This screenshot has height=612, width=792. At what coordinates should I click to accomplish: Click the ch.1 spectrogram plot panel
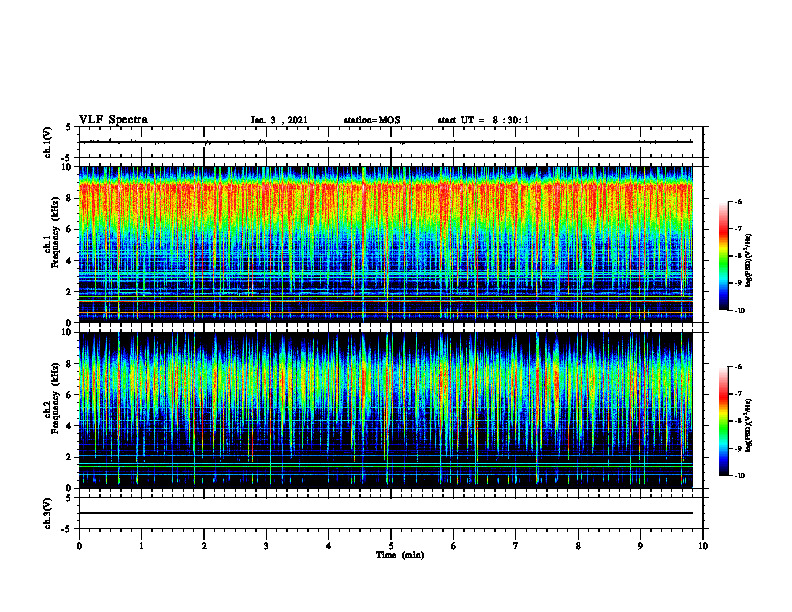click(386, 244)
